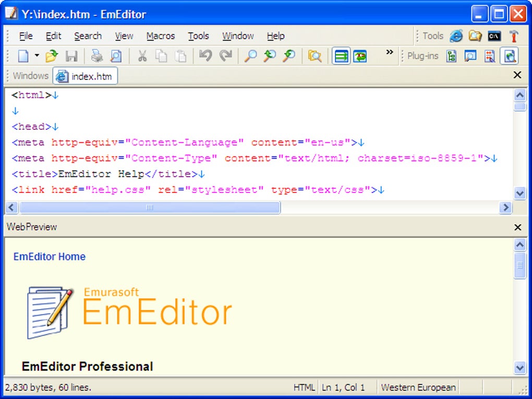532x399 pixels.
Task: Click the Redo arrow icon
Action: (225, 56)
